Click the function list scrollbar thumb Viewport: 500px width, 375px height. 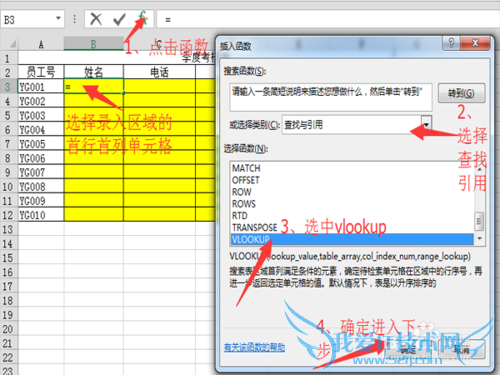coord(479,221)
